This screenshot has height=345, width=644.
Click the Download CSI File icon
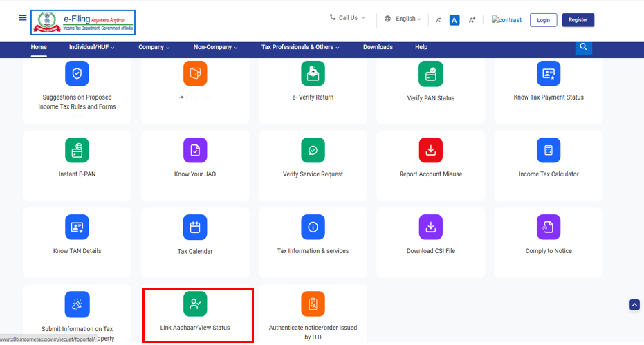pos(431,227)
